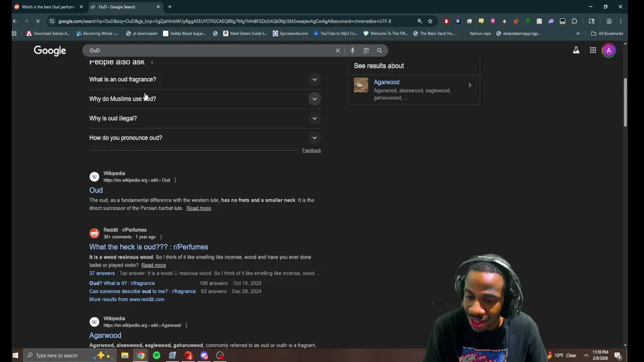The width and height of the screenshot is (644, 362).
Task: Open Chrome three-dot menu
Action: click(620, 21)
